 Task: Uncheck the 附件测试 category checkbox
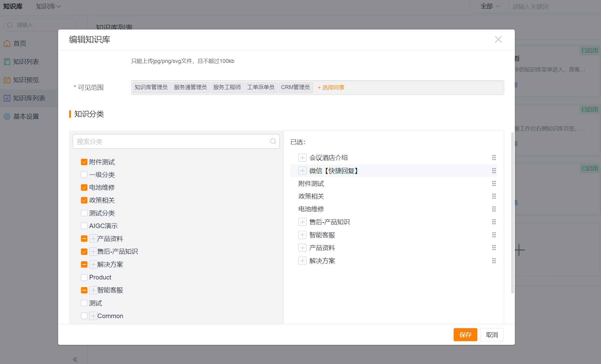84,162
